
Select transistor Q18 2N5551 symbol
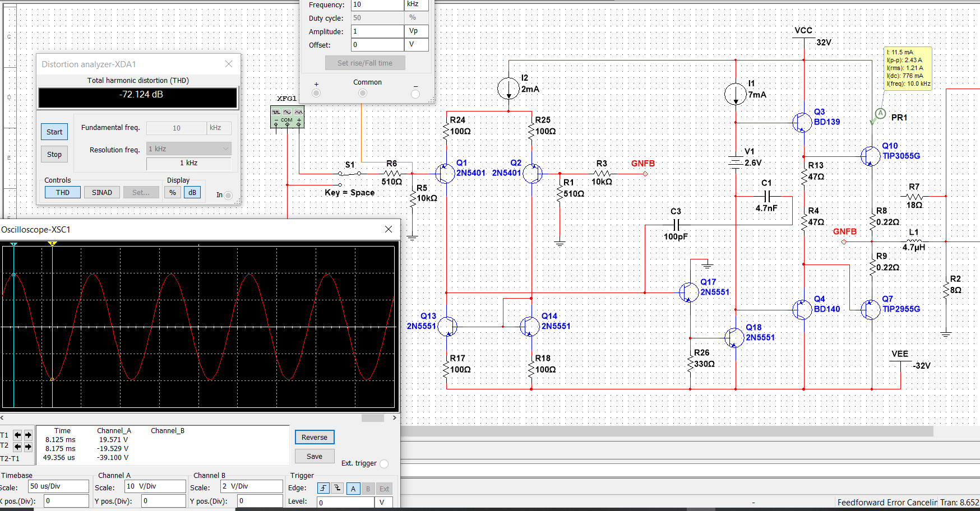734,337
